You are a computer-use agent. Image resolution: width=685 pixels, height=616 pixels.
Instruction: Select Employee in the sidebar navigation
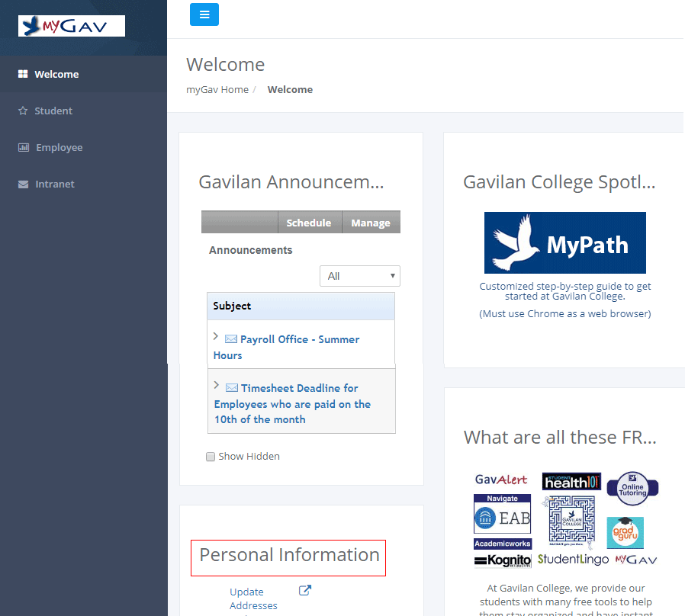59,147
